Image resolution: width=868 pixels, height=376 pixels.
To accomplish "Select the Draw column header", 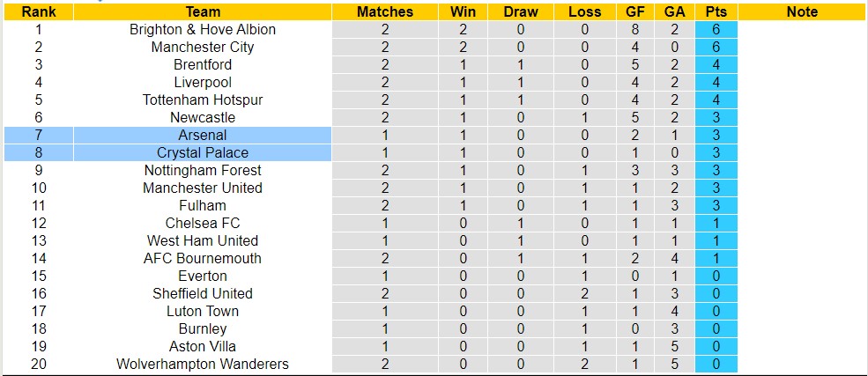I will (521, 11).
